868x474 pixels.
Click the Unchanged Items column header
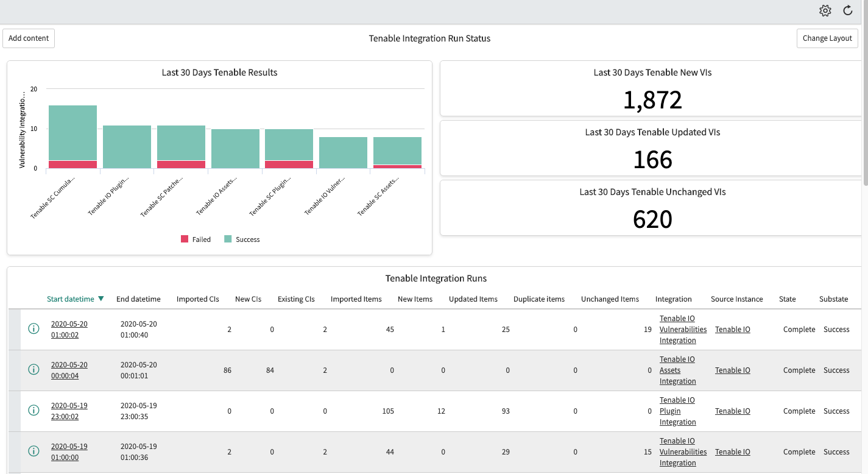click(x=610, y=299)
